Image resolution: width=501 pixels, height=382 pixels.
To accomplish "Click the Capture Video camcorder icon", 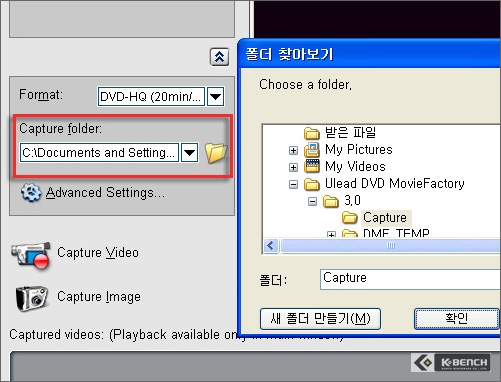I will [x=31, y=255].
